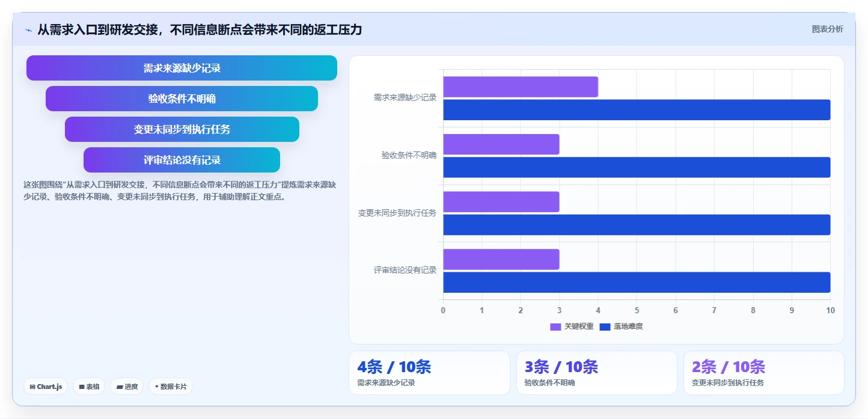Click the 进度 chip icon
868x419 pixels.
120,387
